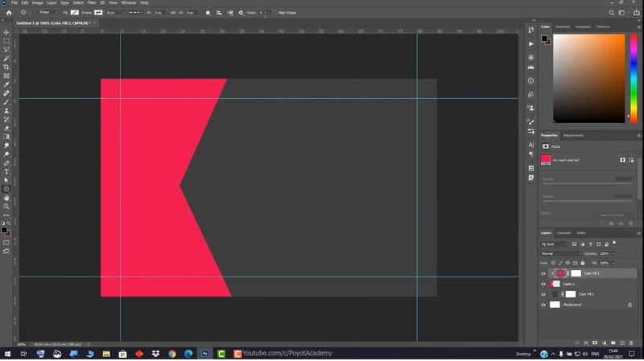
Task: Select the Move tool
Action: 6,32
